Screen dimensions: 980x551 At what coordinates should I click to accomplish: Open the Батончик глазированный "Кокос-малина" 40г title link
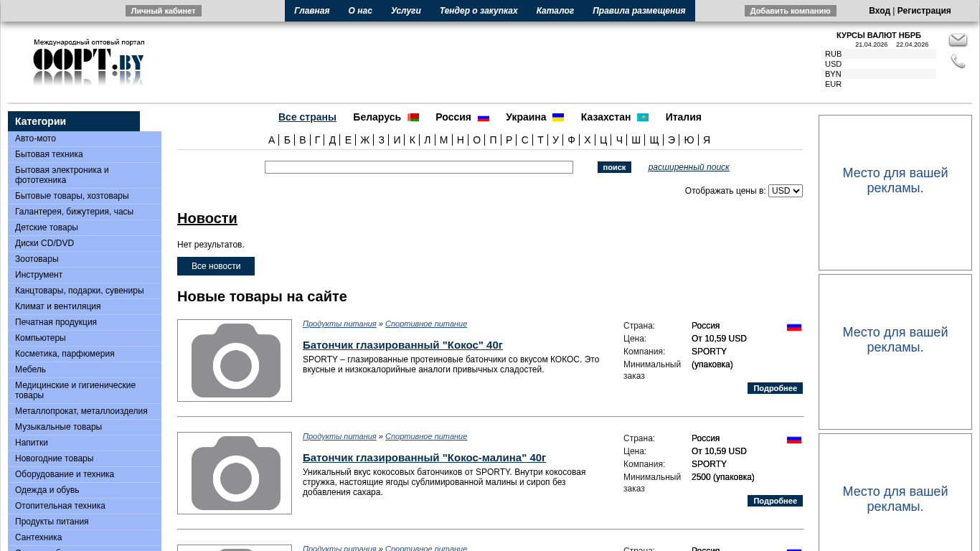[424, 458]
